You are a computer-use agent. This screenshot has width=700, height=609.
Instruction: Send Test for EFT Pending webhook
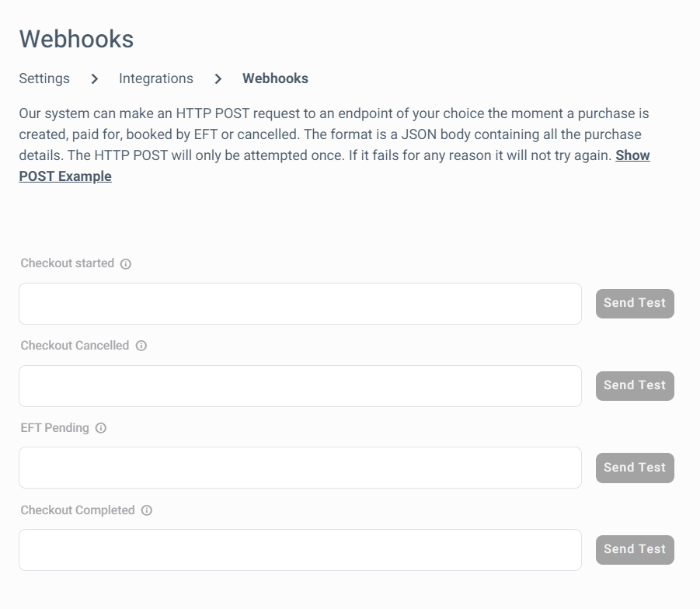click(635, 468)
